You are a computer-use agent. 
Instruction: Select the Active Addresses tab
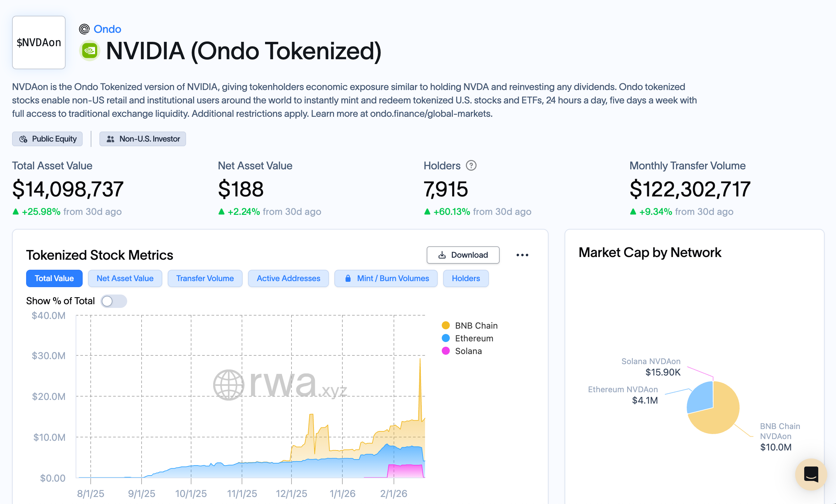288,278
